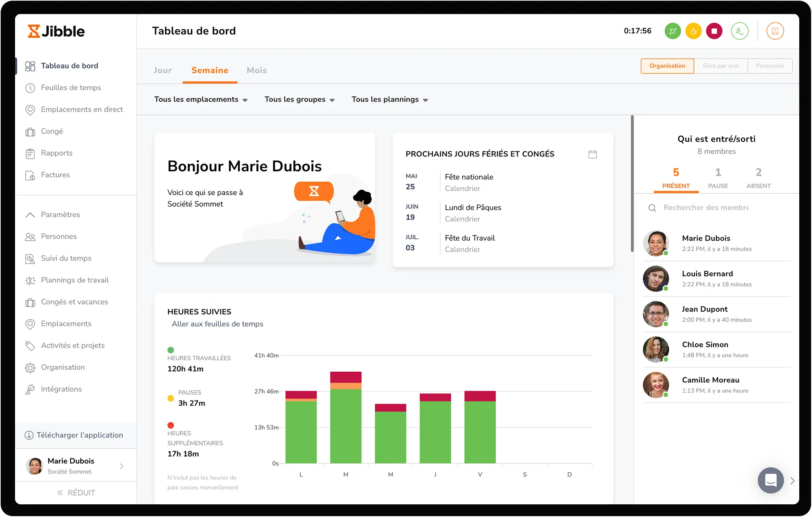Click the calendar icon in holidays card

click(x=592, y=154)
